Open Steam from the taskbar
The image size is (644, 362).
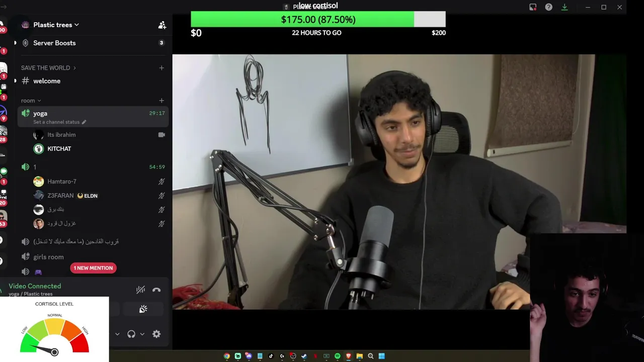[x=304, y=356]
